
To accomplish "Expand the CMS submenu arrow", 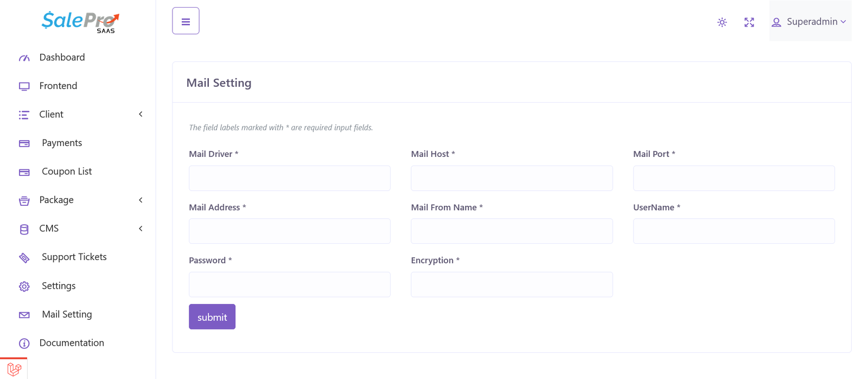I will (141, 229).
